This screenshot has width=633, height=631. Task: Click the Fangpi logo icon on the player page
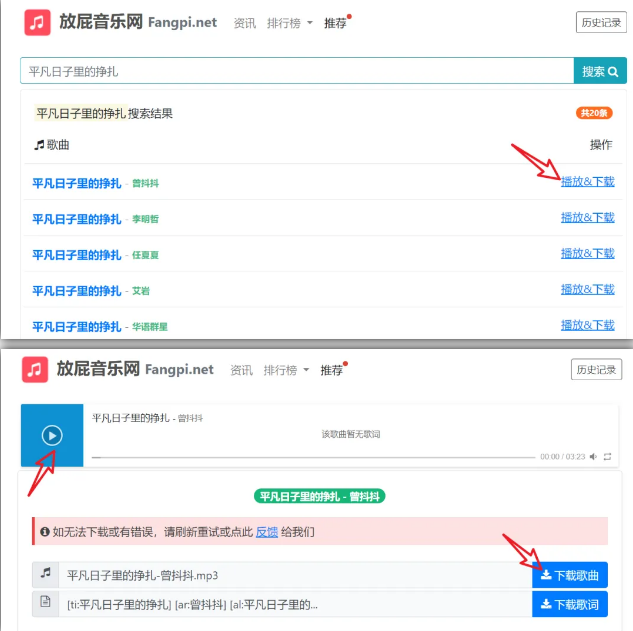(x=35, y=369)
